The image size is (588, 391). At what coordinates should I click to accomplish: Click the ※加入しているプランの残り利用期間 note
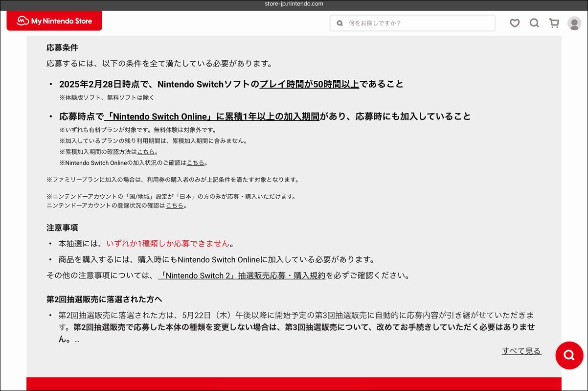coord(153,141)
